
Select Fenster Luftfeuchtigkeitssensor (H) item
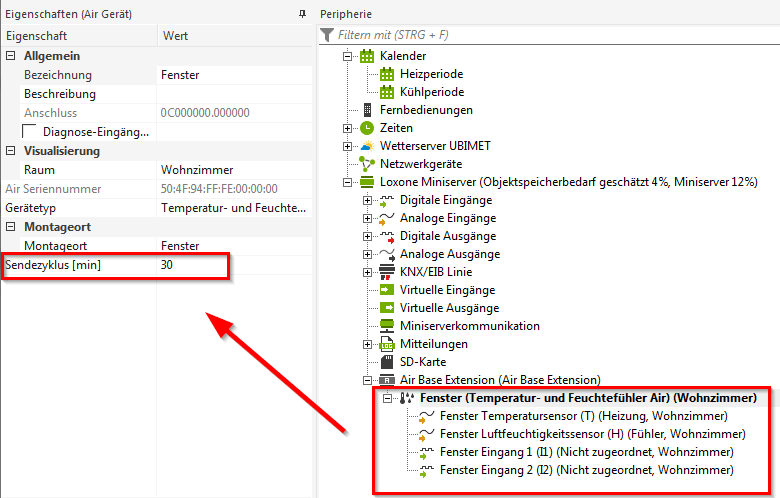(x=592, y=434)
